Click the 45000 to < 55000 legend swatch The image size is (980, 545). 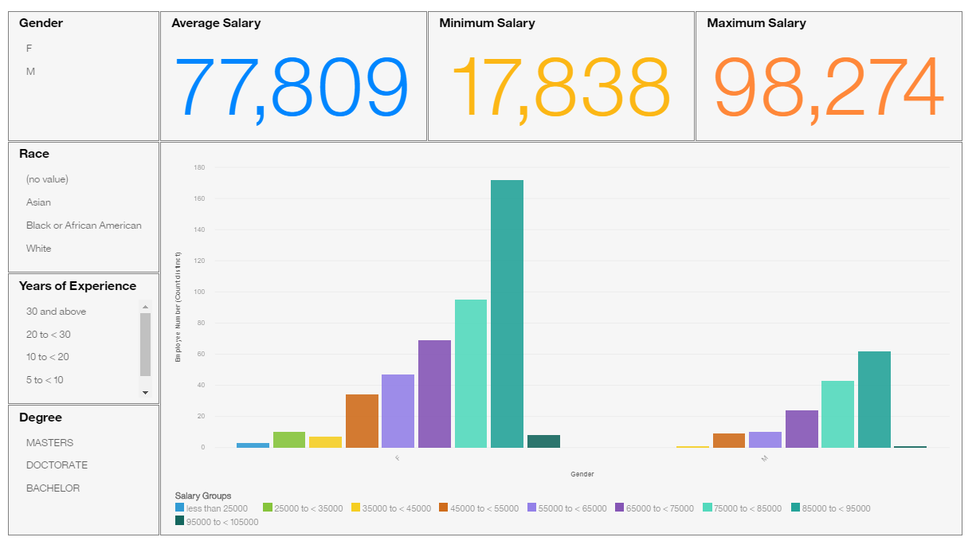[443, 508]
